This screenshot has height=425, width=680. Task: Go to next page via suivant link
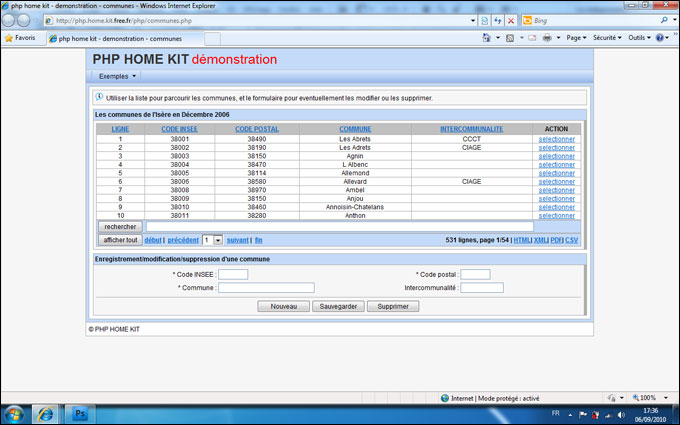pos(237,240)
